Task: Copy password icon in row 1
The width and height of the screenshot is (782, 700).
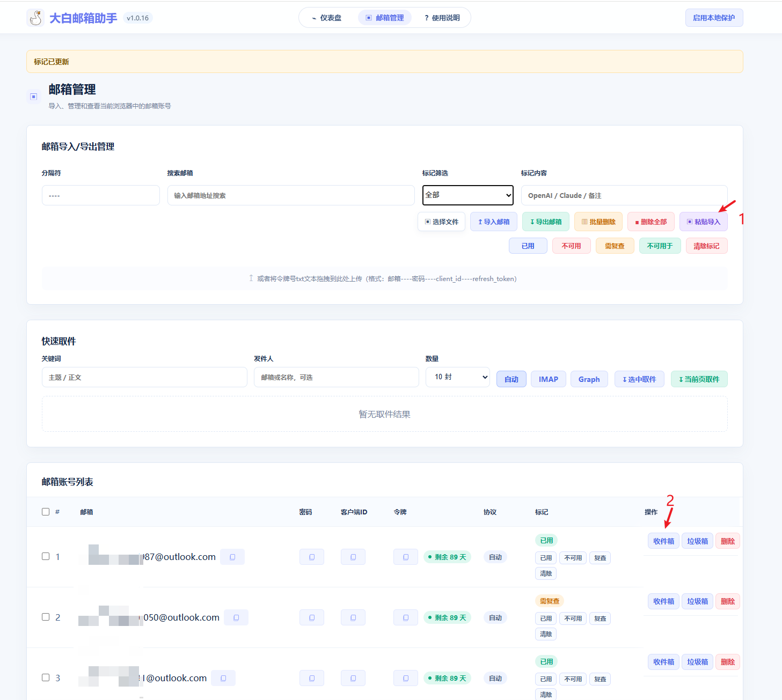Action: 312,557
